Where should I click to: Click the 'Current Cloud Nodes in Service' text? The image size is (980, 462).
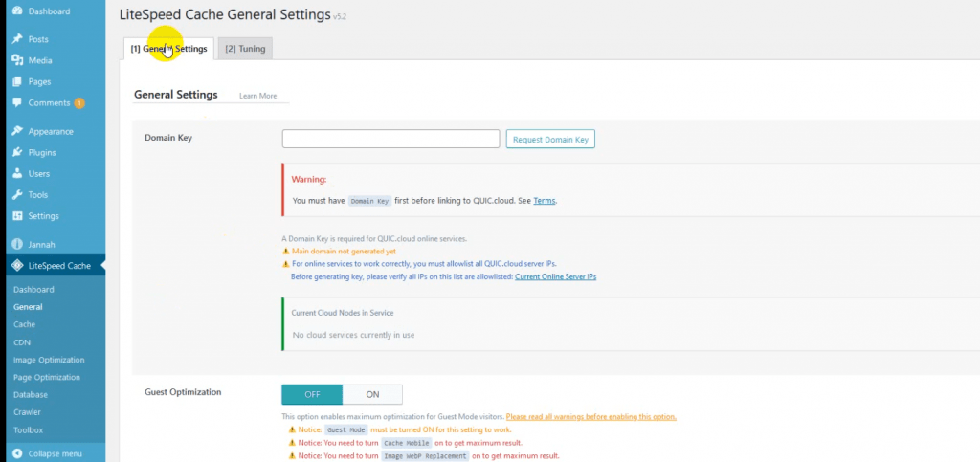coord(343,313)
